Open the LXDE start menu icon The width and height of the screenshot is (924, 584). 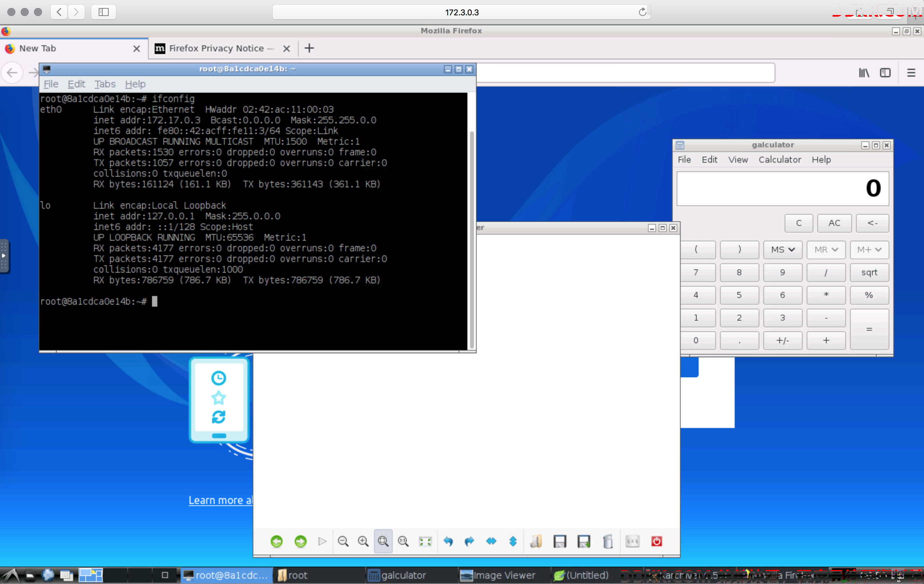coord(11,576)
